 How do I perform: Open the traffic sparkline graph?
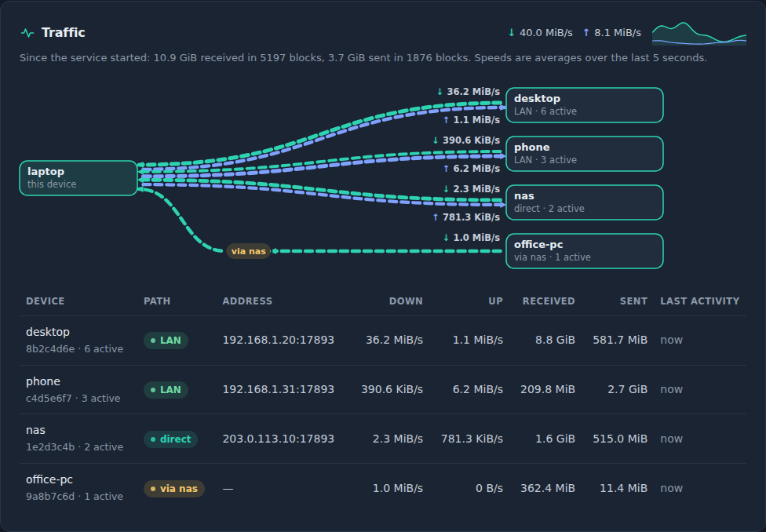point(699,33)
